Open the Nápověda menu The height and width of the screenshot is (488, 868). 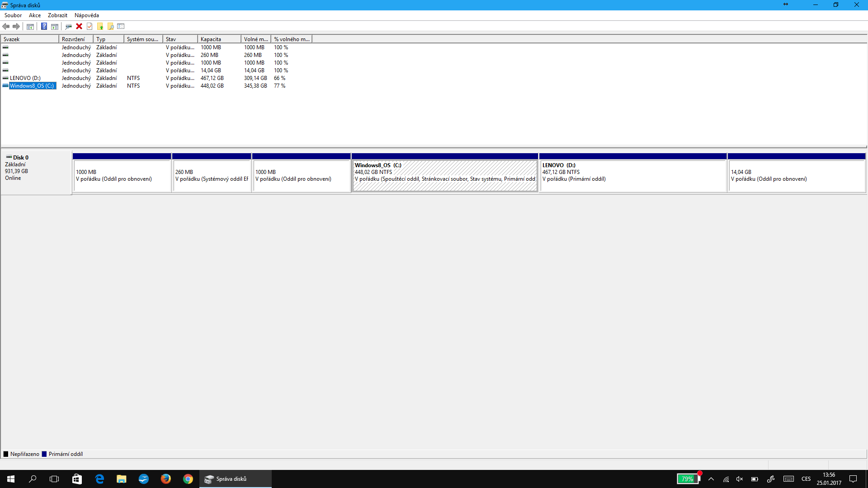[x=86, y=15]
